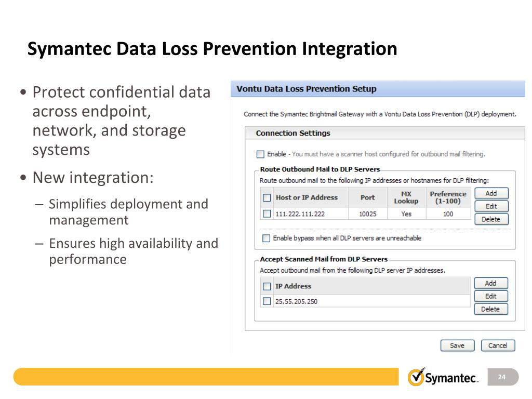Click the Route Outbound Mail to DLP Servers heading
532x399 pixels.
click(x=320, y=169)
